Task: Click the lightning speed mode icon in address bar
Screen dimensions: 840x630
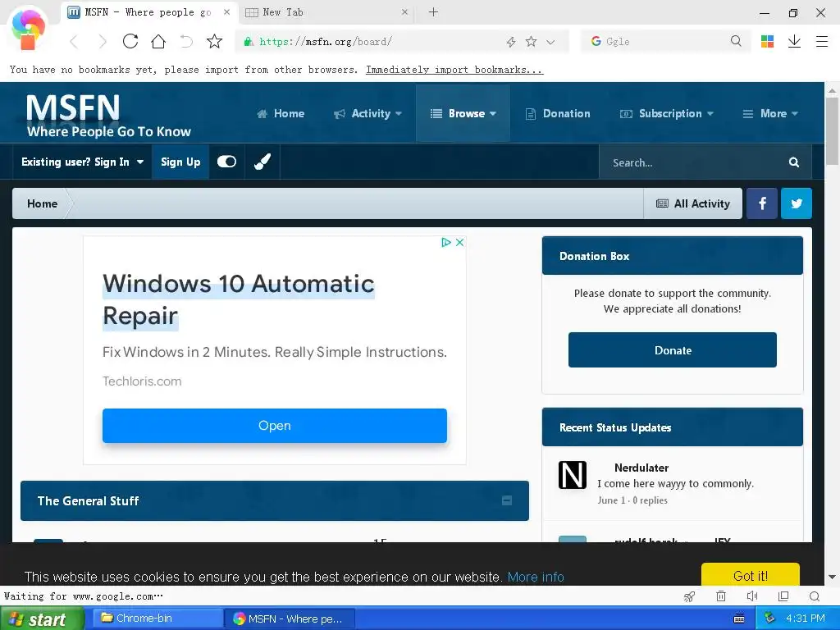Action: (511, 42)
